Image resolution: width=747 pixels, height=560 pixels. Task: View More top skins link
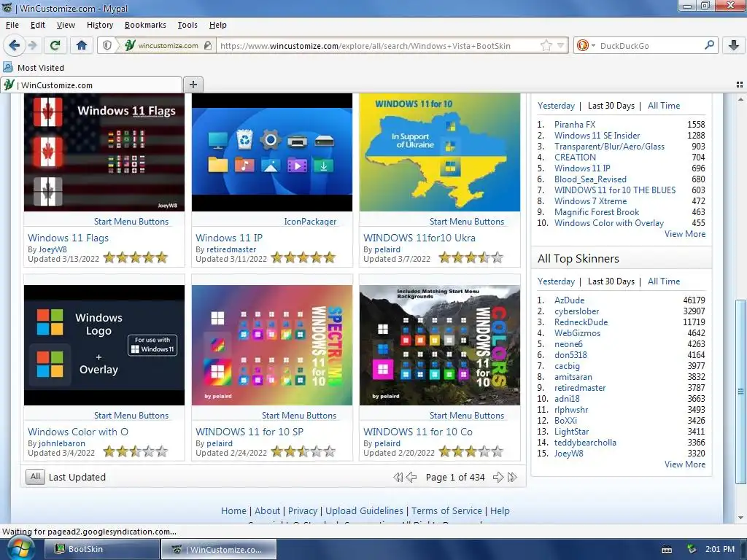685,234
